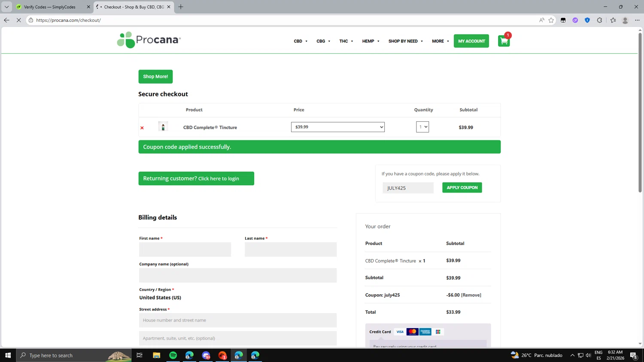Open the quantity dropdown
The width and height of the screenshot is (644, 362).
click(x=422, y=127)
